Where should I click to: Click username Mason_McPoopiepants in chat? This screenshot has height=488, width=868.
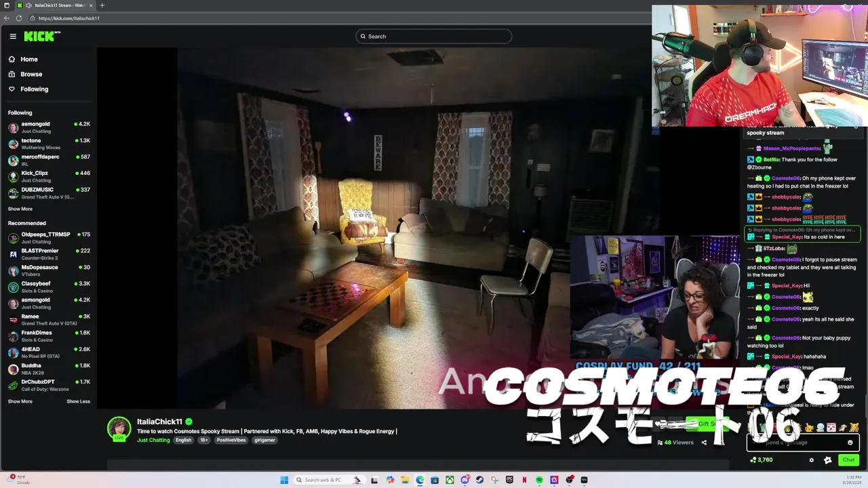(x=791, y=148)
